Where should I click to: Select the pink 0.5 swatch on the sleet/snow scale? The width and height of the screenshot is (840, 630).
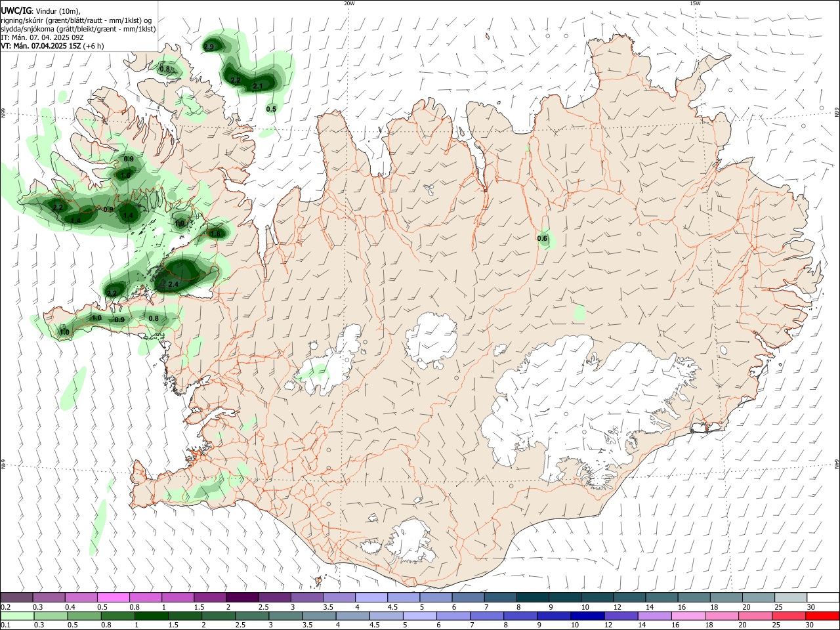pos(114,597)
